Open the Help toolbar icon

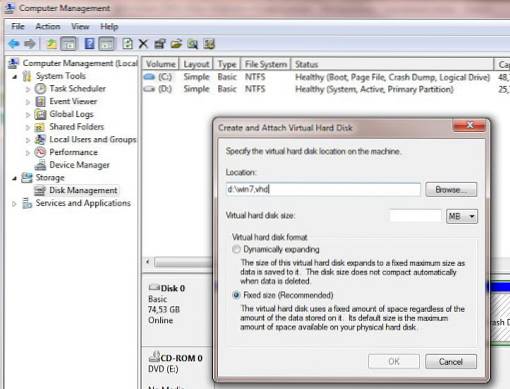89,44
